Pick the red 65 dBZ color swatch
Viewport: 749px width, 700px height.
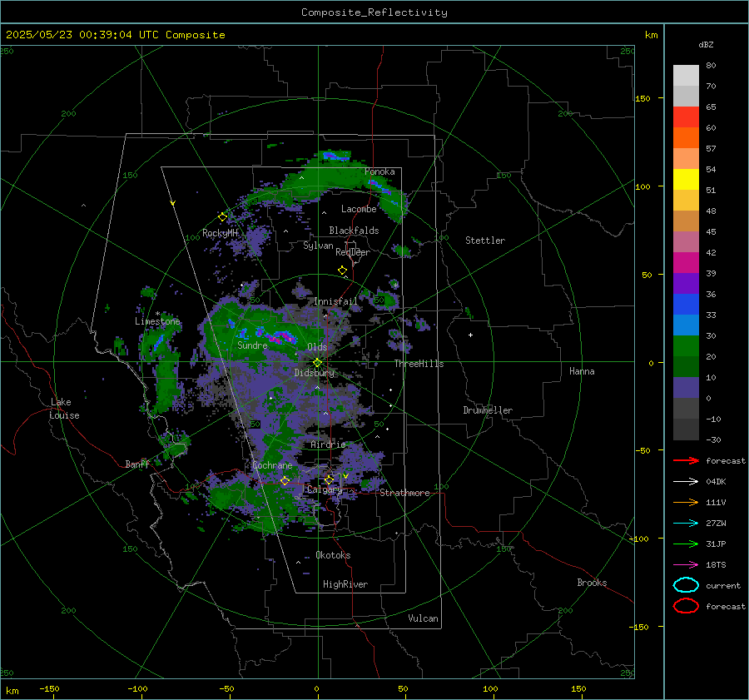pyautogui.click(x=686, y=117)
